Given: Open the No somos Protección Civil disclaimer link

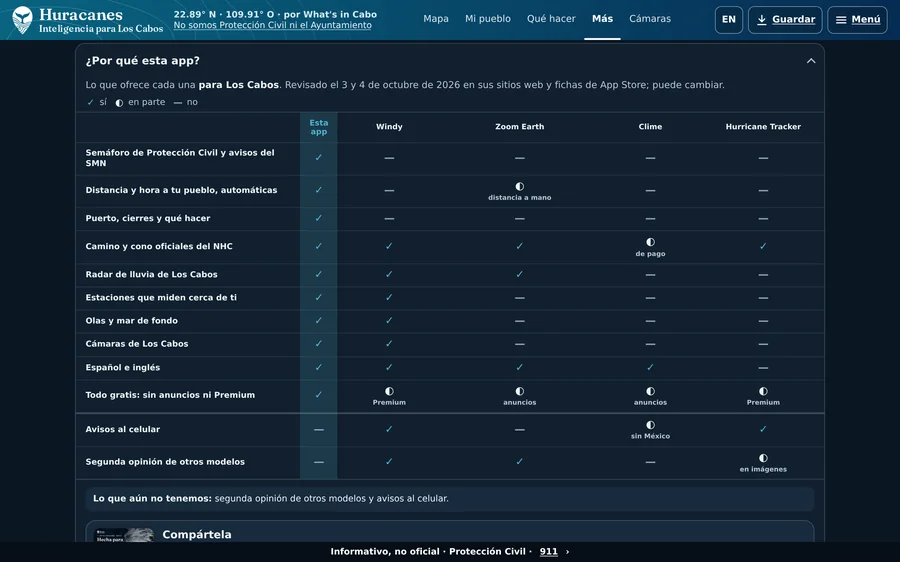Looking at the screenshot, I should [x=272, y=25].
